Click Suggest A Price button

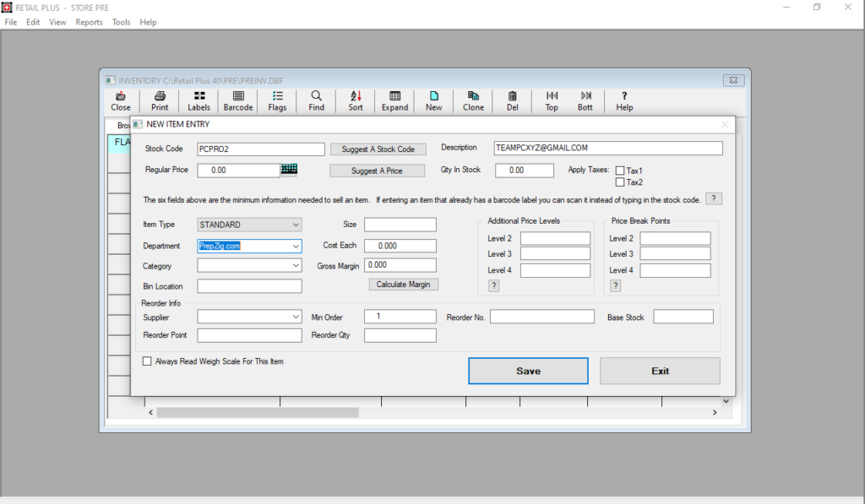[x=377, y=171]
